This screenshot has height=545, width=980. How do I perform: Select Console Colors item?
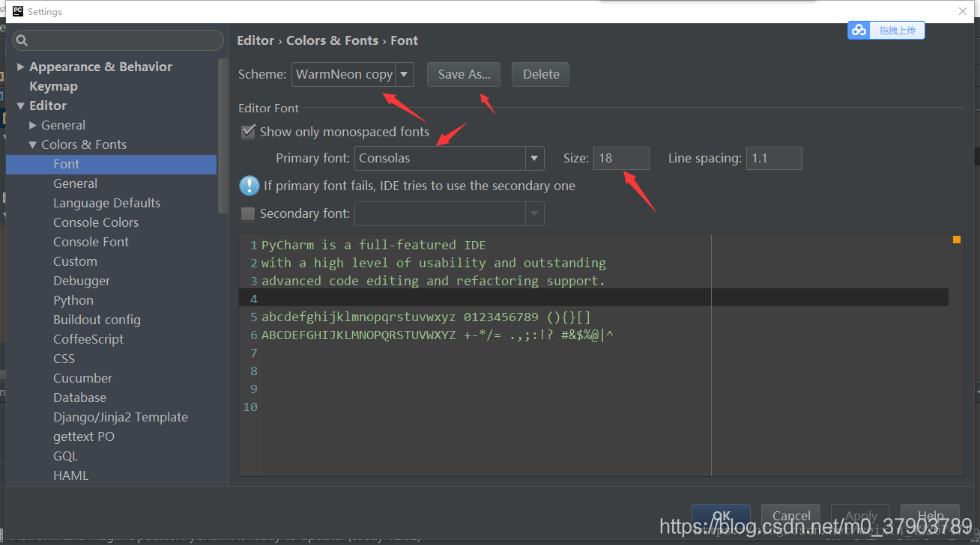coord(96,222)
